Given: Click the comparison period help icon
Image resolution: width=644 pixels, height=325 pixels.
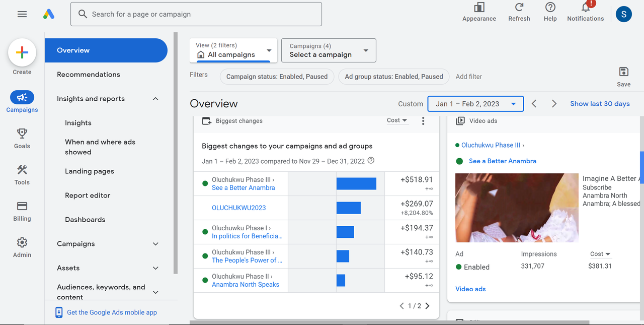Looking at the screenshot, I should (371, 161).
